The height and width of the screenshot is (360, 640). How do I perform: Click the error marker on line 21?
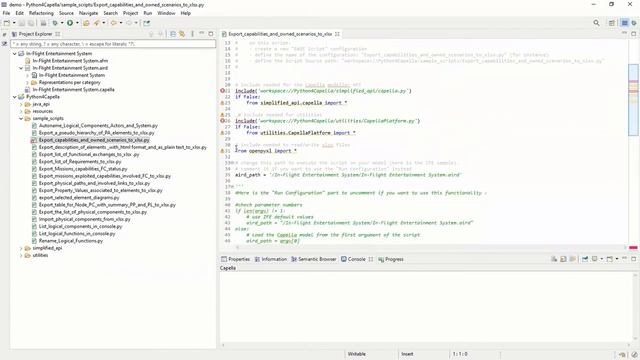[x=223, y=91]
